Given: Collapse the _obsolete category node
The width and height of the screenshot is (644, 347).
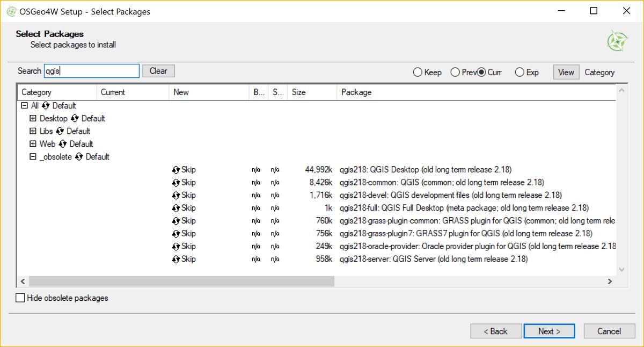Looking at the screenshot, I should tap(33, 157).
